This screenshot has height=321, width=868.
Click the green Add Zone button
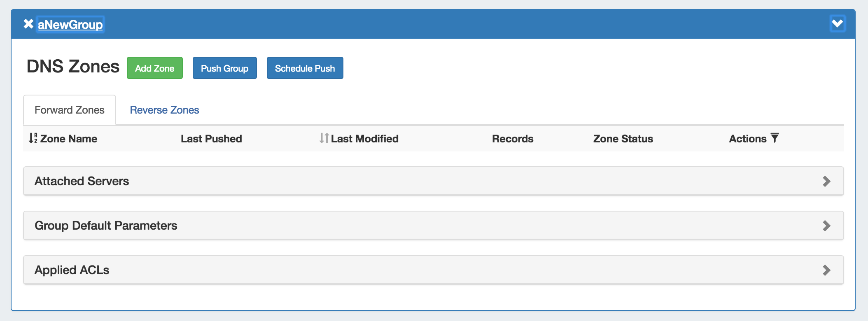point(155,68)
